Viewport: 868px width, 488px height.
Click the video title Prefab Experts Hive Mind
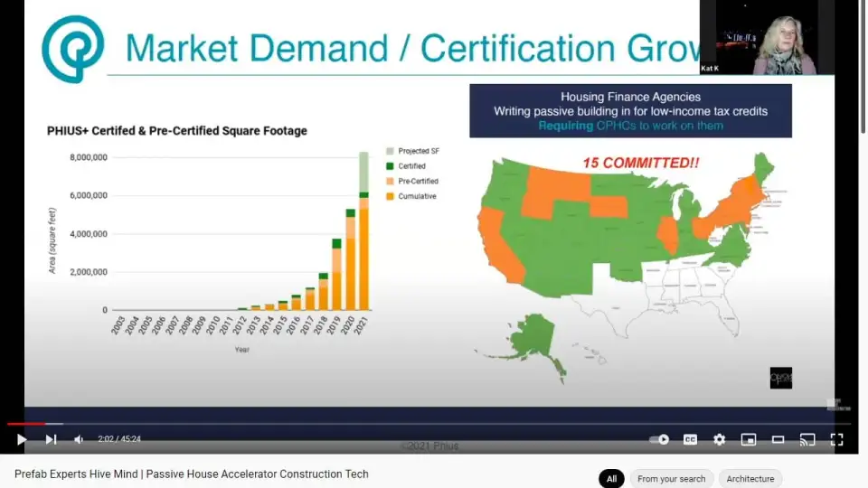click(192, 474)
